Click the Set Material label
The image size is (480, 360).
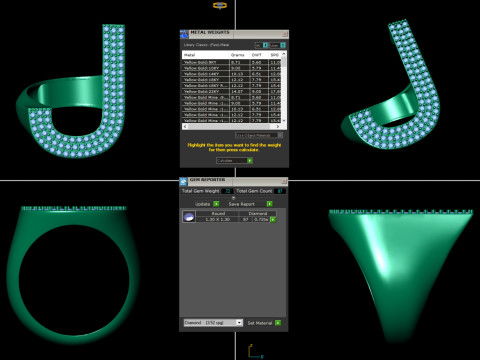[260, 323]
